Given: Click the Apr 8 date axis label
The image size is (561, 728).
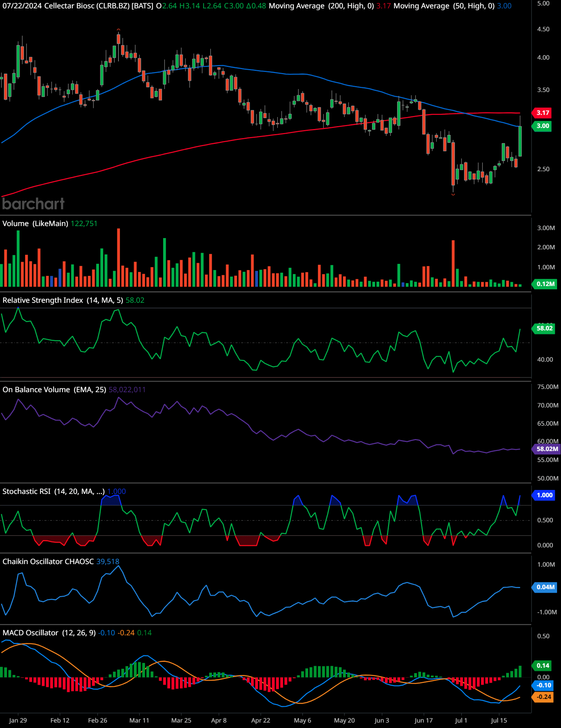Looking at the screenshot, I should [219, 720].
